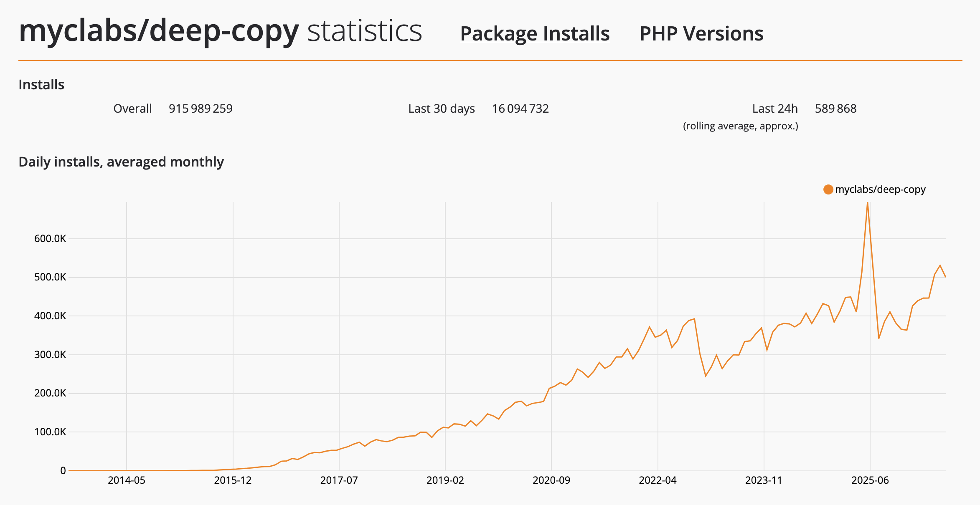Click the 2019-02 x-axis label

pos(445,480)
